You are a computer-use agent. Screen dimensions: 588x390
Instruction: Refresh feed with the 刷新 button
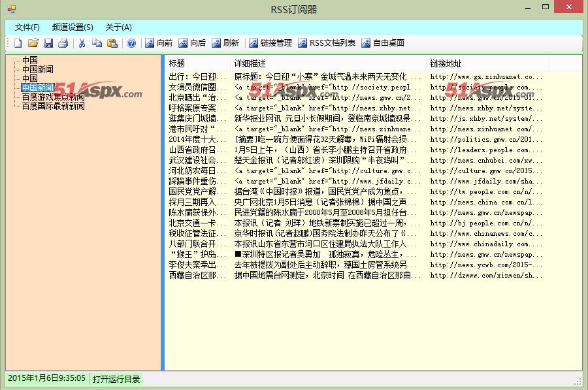pos(225,43)
